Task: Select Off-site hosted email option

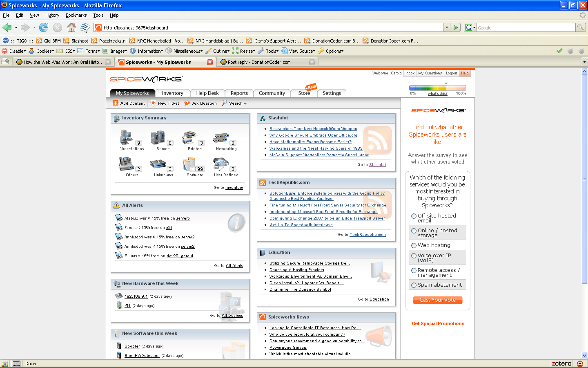Action: pos(414,216)
